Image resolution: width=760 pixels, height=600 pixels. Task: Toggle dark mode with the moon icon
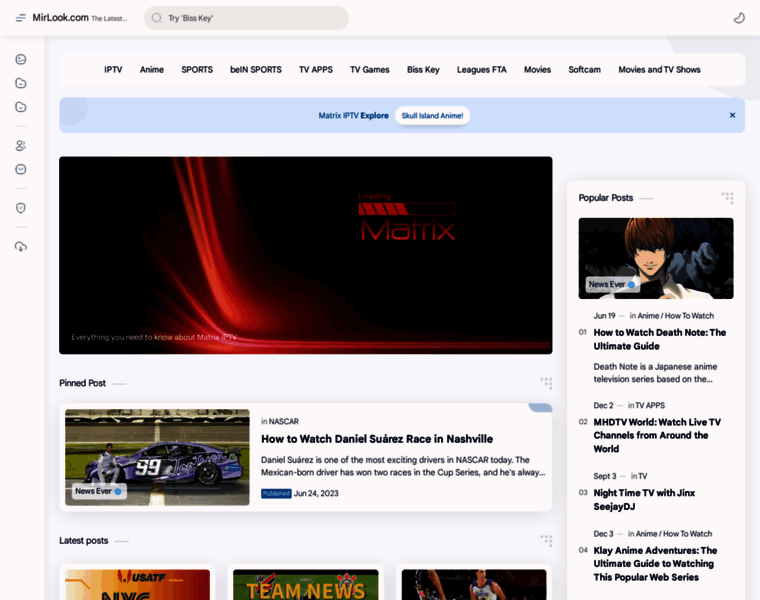click(739, 18)
